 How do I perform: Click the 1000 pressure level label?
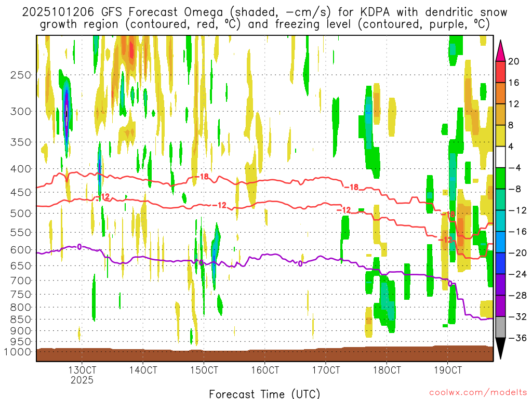[19, 352]
